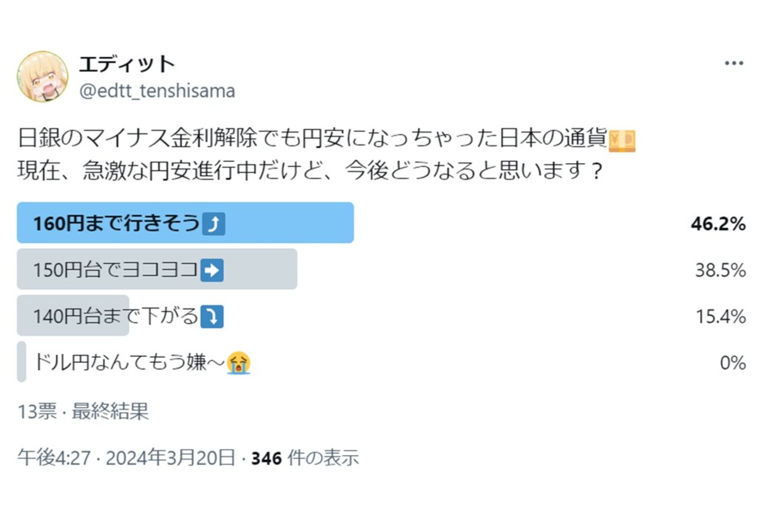The image size is (769, 532).
Task: Click the right-arrow emoji on the 150円台 option
Action: (x=212, y=270)
